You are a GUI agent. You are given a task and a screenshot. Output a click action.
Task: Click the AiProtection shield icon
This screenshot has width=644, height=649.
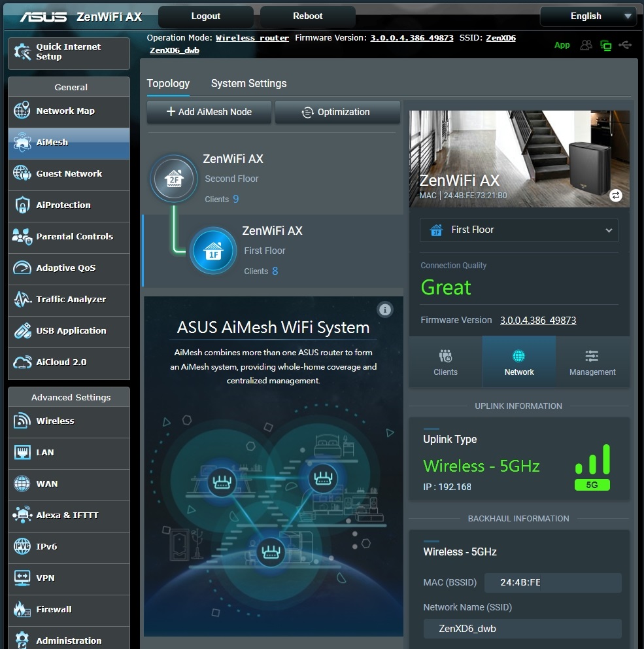coord(22,205)
